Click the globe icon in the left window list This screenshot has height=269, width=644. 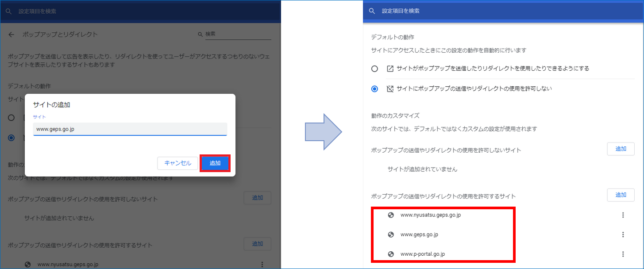pyautogui.click(x=28, y=265)
